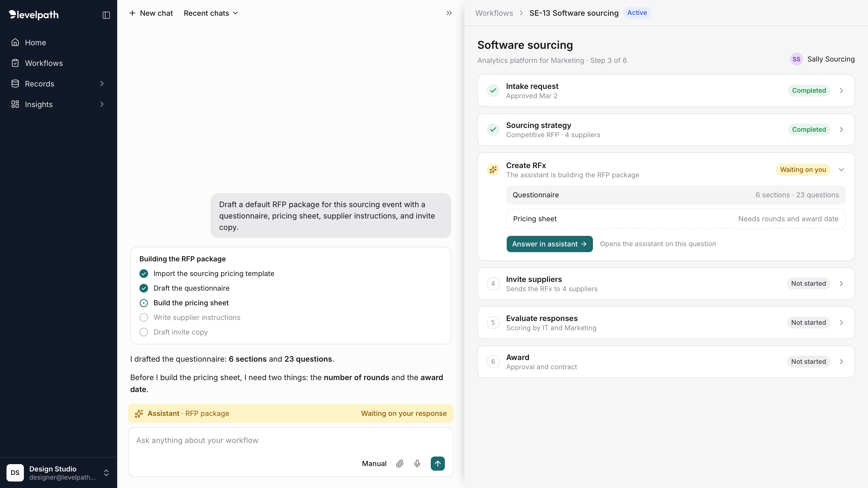Click the Answer in assistant button

[550, 244]
